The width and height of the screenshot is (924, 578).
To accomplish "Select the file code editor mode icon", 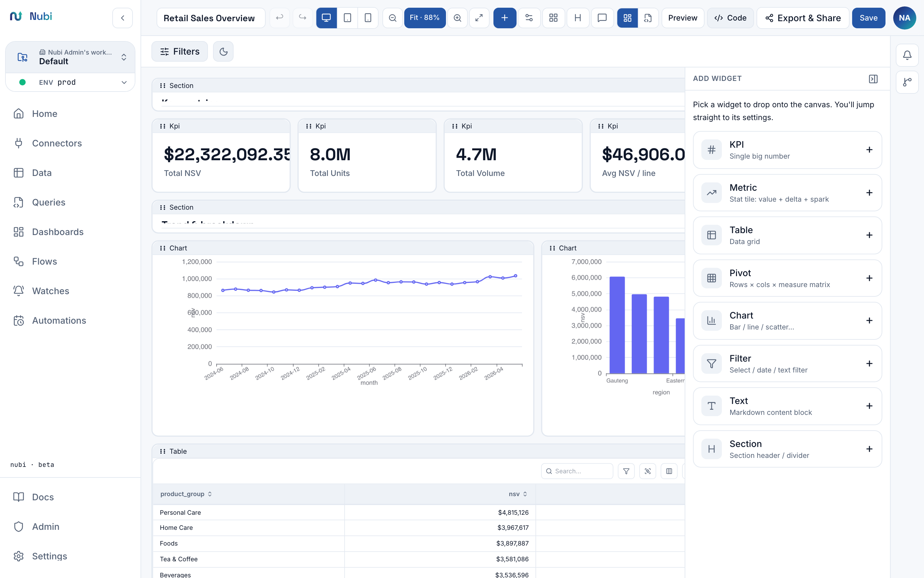I will 648,18.
